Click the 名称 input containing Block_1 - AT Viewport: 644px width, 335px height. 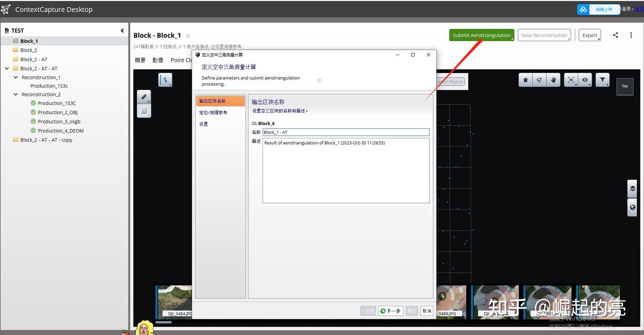pyautogui.click(x=346, y=132)
